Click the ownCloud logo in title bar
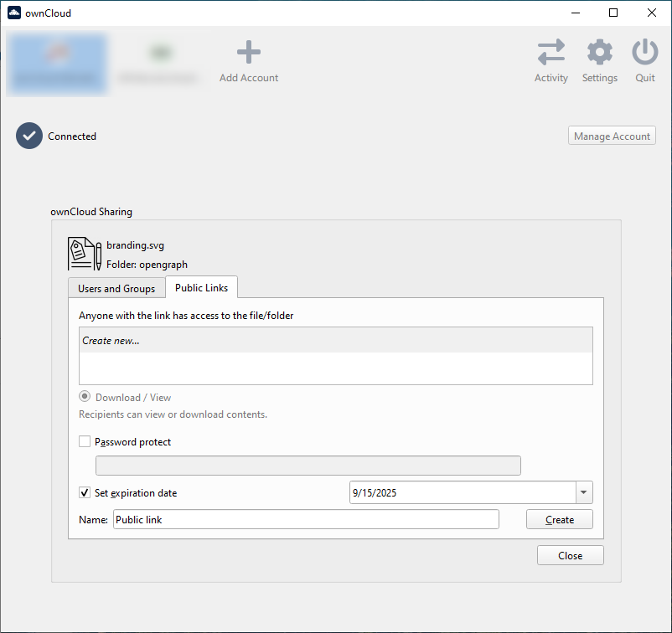This screenshot has width=672, height=633. 14,13
